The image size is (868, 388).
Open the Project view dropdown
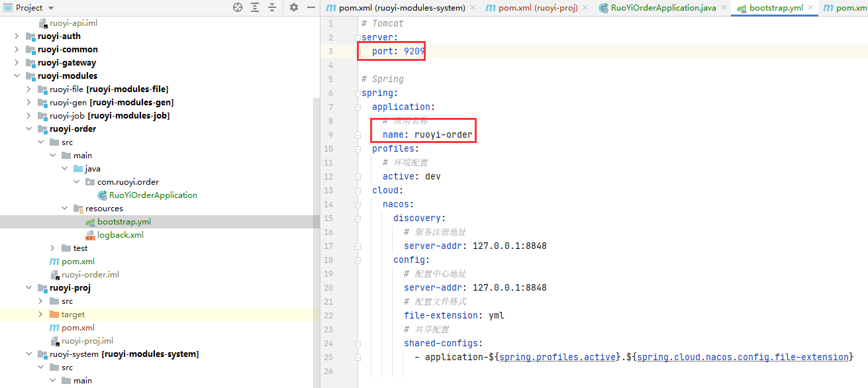tap(51, 8)
